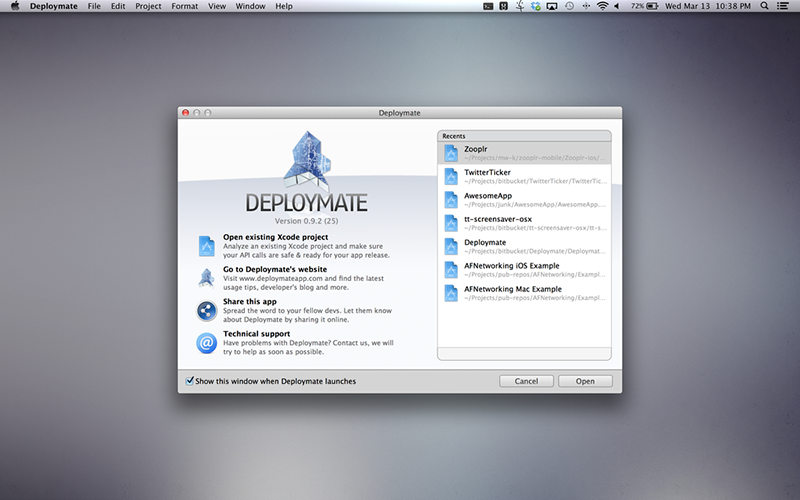Select AFNetworking Mac Example in Recents

[524, 293]
